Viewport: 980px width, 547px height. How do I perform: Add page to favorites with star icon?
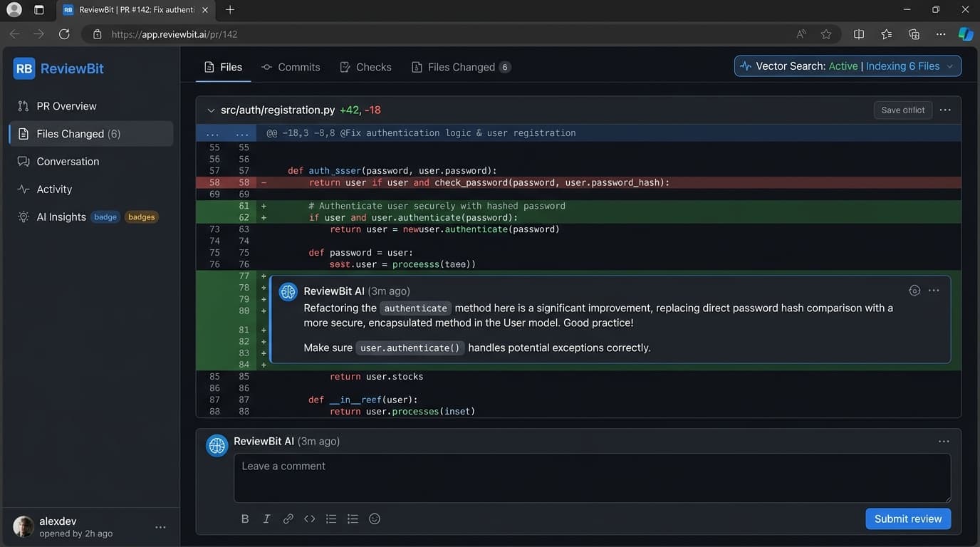[x=826, y=34]
